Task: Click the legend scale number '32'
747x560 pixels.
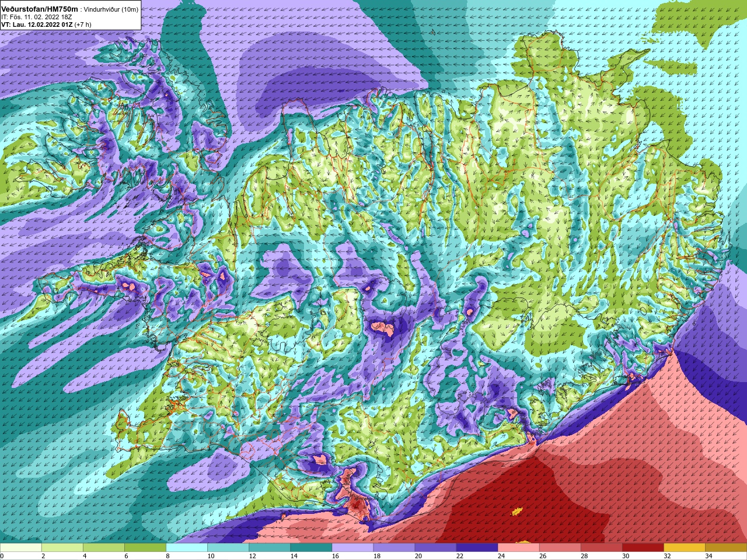Action: tap(666, 556)
